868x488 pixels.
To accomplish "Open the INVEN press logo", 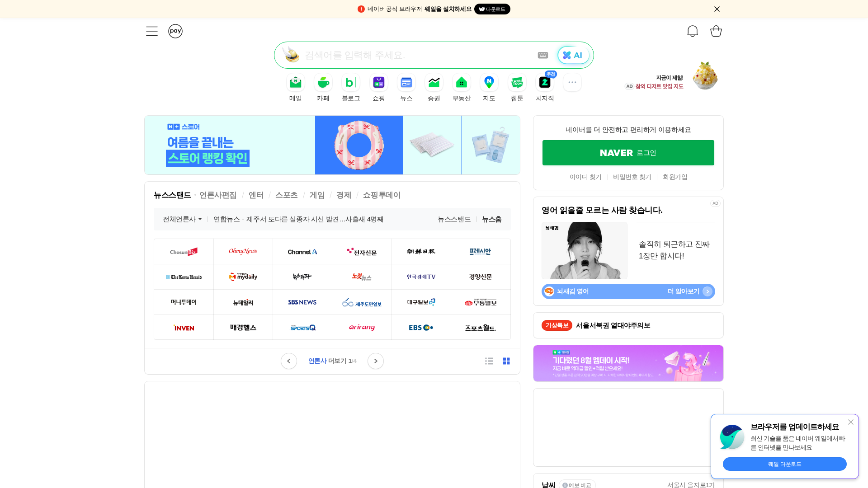I will pyautogui.click(x=184, y=328).
